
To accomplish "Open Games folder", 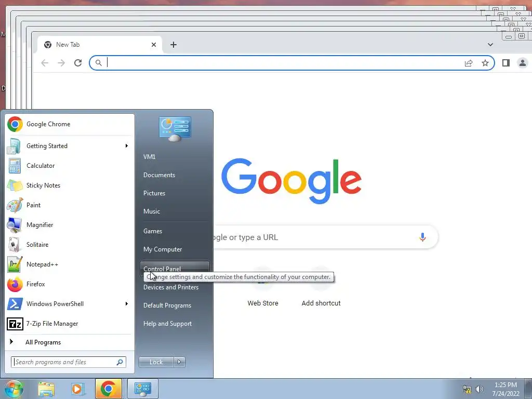I will coord(175,231).
